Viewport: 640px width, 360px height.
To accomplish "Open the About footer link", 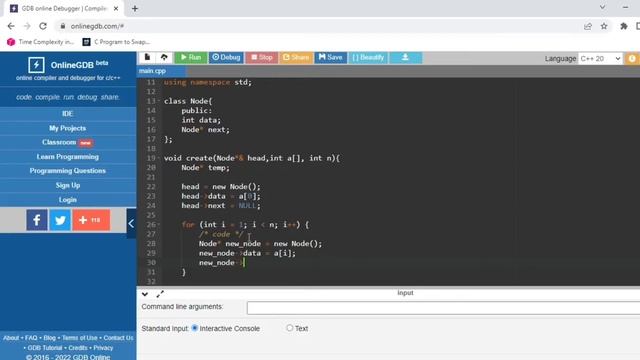I will [x=11, y=338].
